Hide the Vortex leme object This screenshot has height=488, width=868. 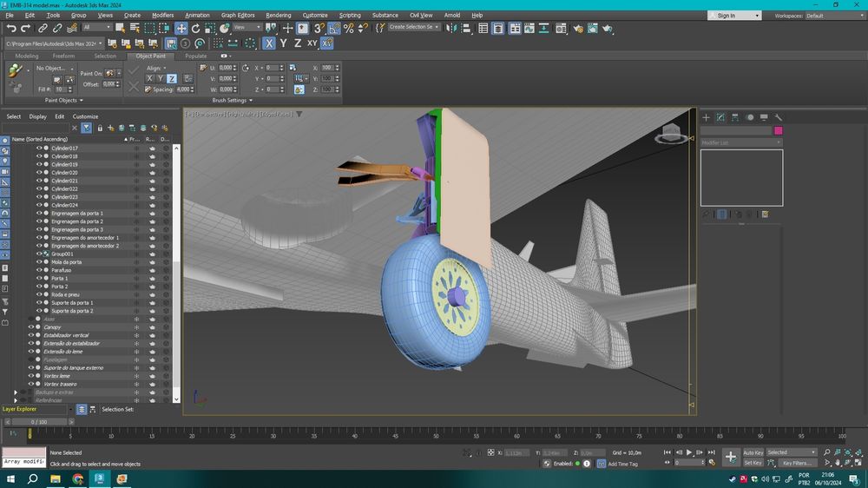pyautogui.click(x=31, y=376)
